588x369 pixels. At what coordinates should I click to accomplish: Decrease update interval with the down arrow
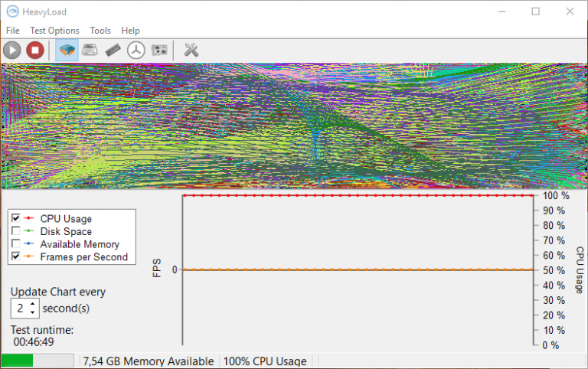tap(32, 313)
